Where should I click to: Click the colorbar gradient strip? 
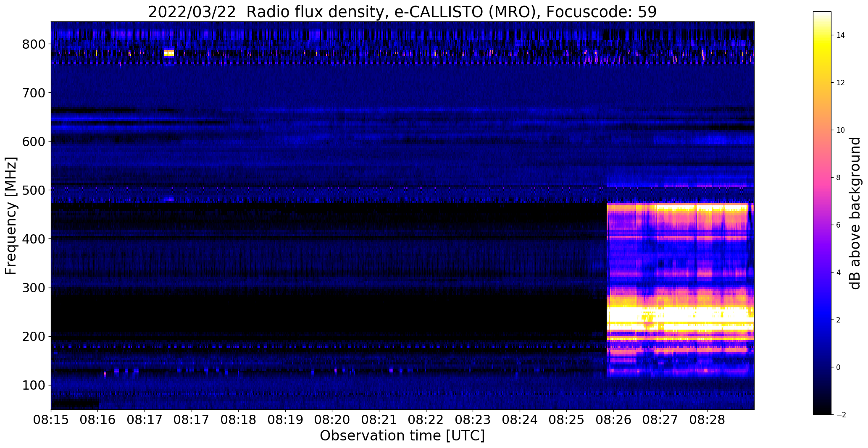pos(822,213)
